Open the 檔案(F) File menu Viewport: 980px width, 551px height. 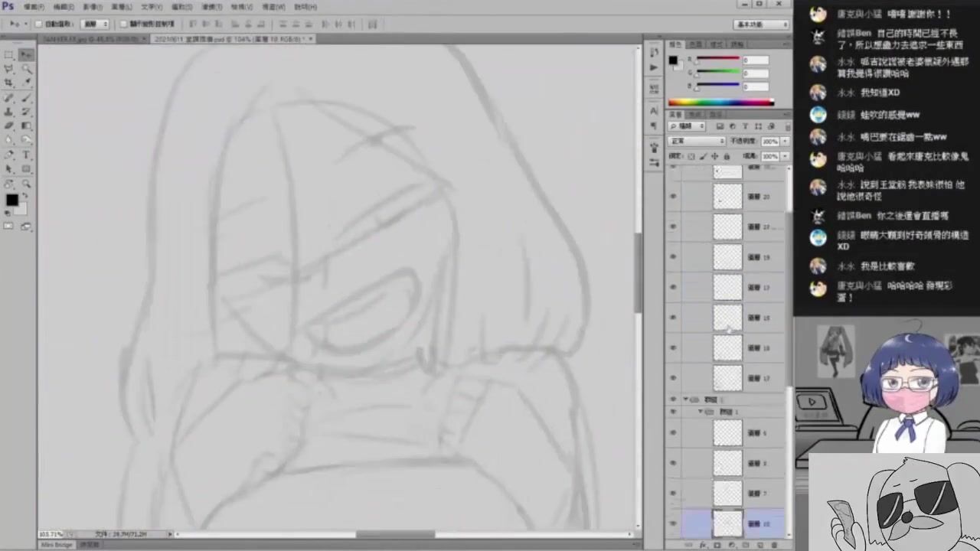34,7
